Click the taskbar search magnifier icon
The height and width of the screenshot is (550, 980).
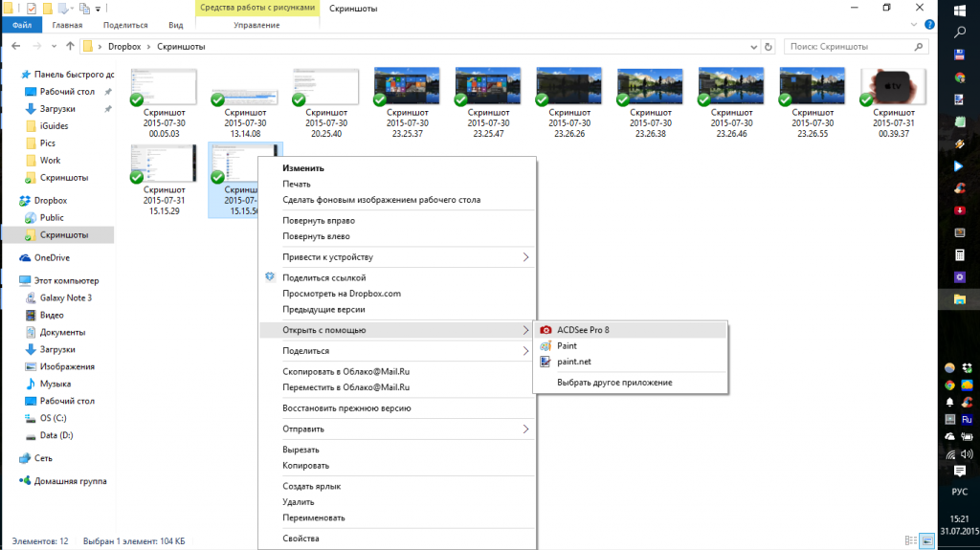pyautogui.click(x=960, y=32)
